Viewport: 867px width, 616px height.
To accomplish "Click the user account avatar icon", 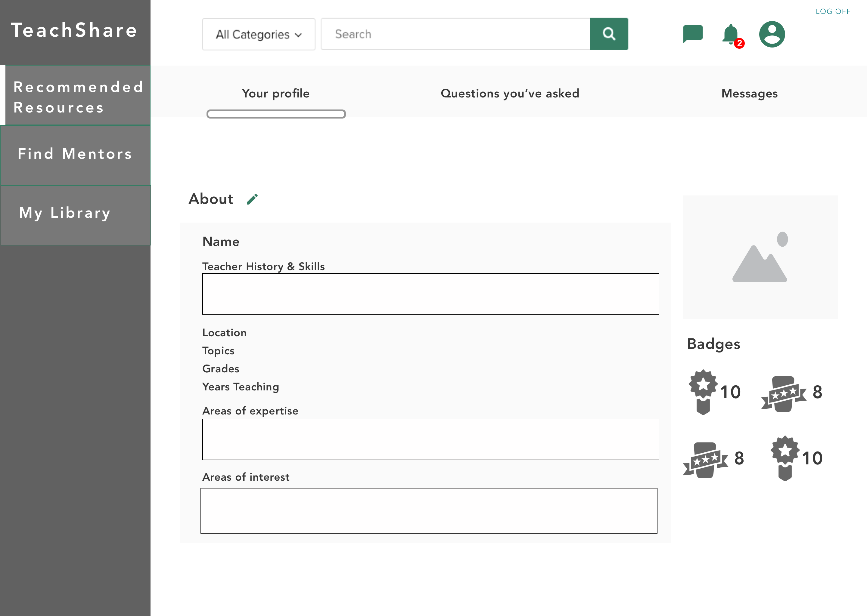I will pos(772,34).
